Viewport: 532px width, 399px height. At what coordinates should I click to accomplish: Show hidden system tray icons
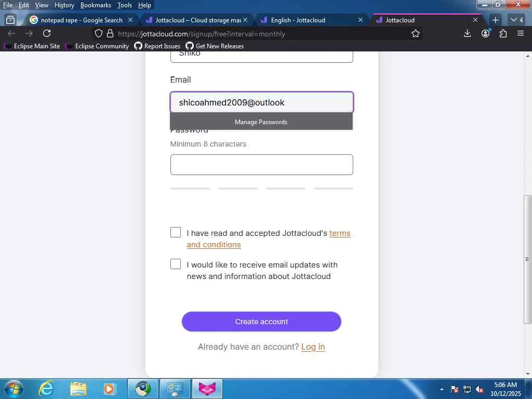click(x=442, y=389)
